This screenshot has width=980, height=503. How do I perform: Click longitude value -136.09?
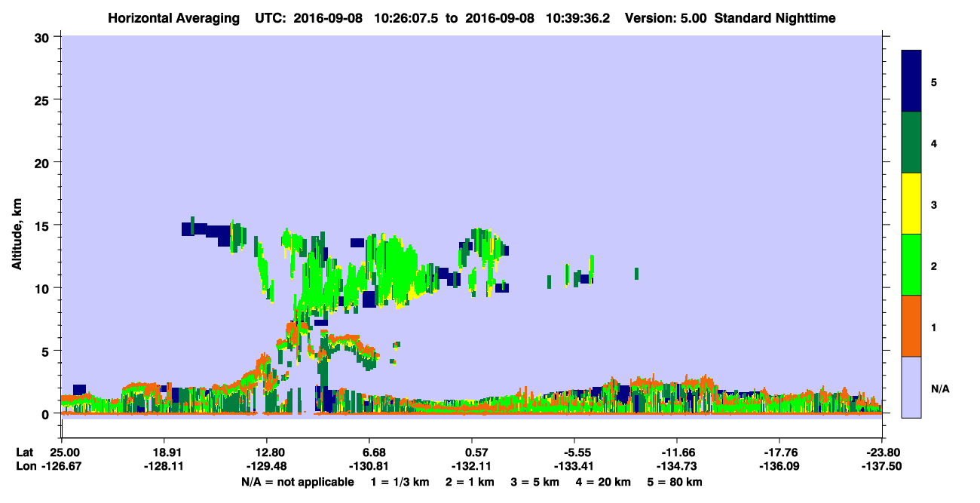[x=779, y=467]
